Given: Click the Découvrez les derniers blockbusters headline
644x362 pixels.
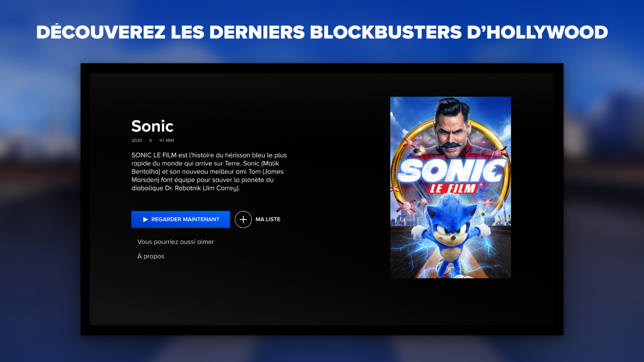Looking at the screenshot, I should coord(322,32).
